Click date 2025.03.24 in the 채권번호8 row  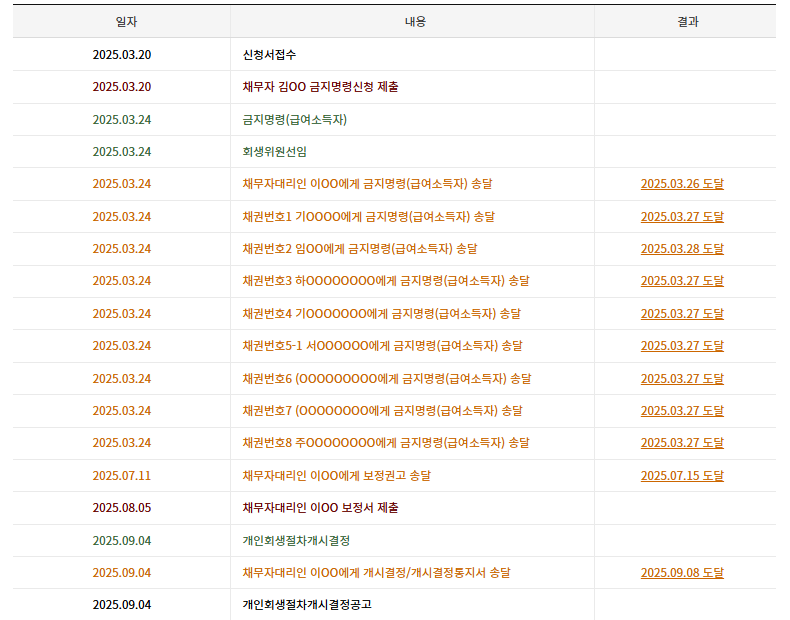[x=122, y=443]
